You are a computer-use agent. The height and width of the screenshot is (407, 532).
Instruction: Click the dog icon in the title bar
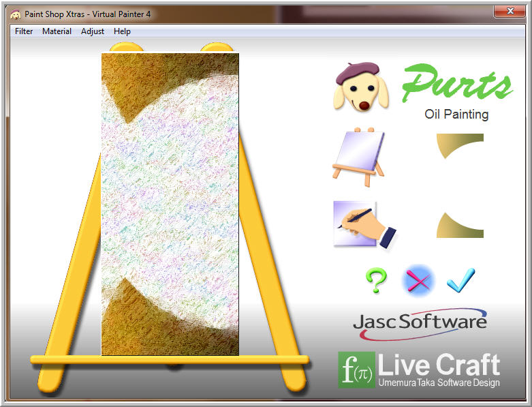16,14
